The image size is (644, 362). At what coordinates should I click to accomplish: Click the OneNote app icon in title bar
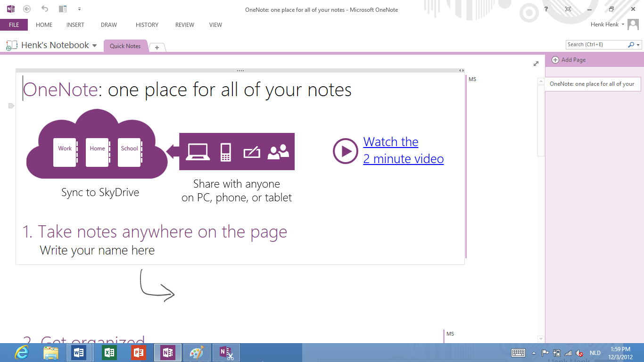pyautogui.click(x=10, y=9)
